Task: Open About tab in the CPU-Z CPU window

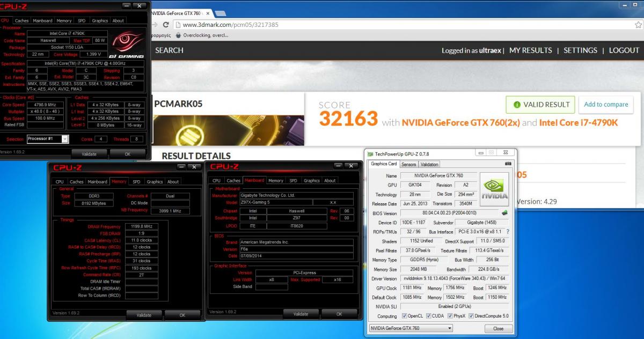Action: point(118,20)
